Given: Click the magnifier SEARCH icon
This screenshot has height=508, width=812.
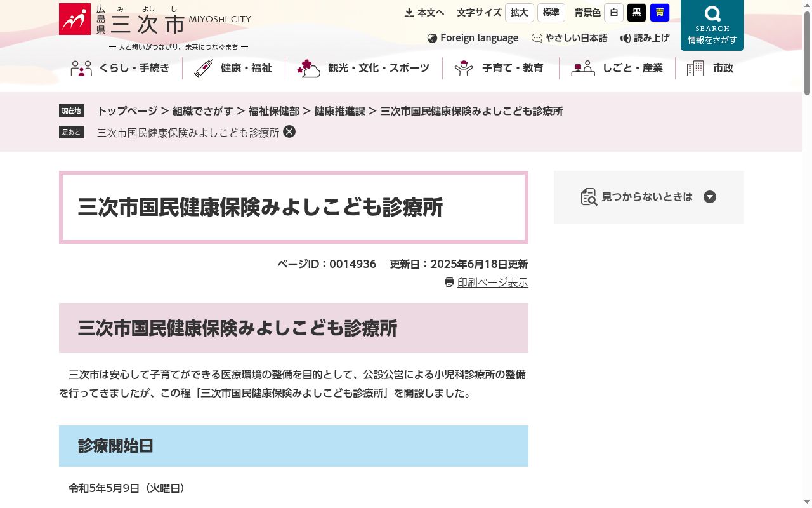Looking at the screenshot, I should click(x=712, y=14).
